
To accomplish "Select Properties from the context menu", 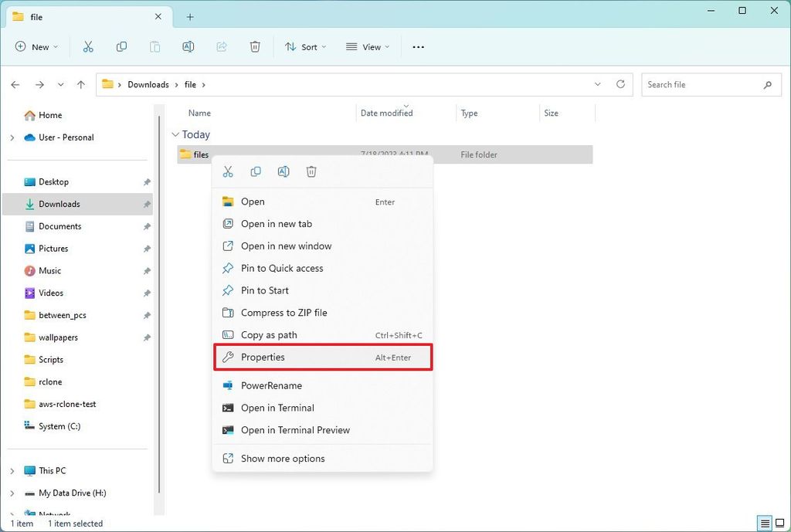I will click(x=263, y=357).
